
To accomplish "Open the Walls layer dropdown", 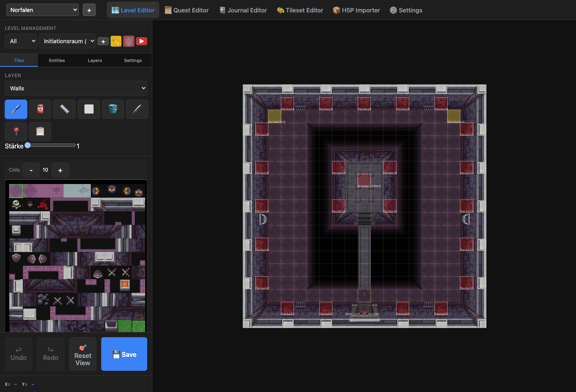I will point(76,88).
